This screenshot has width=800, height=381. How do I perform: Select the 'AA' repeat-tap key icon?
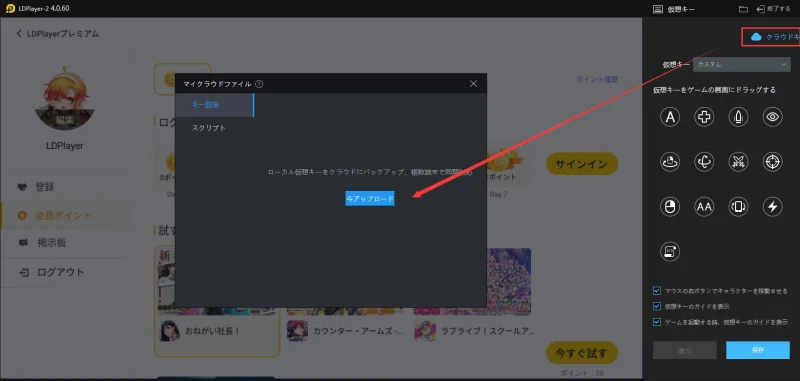(704, 207)
